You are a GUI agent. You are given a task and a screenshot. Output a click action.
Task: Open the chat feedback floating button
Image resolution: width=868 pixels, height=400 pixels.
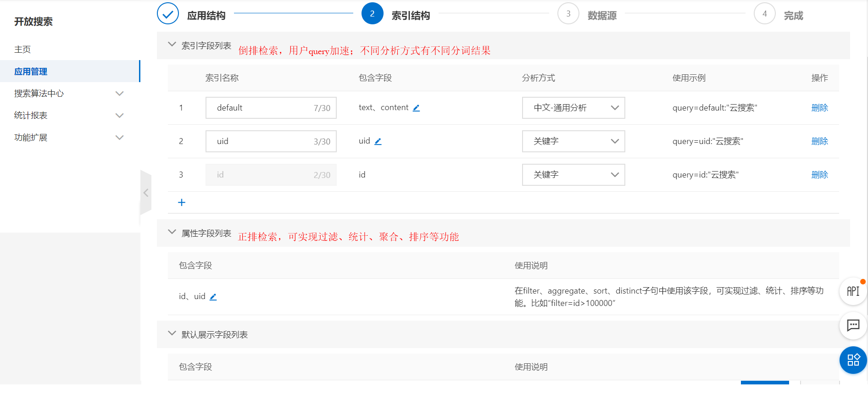pyautogui.click(x=853, y=326)
